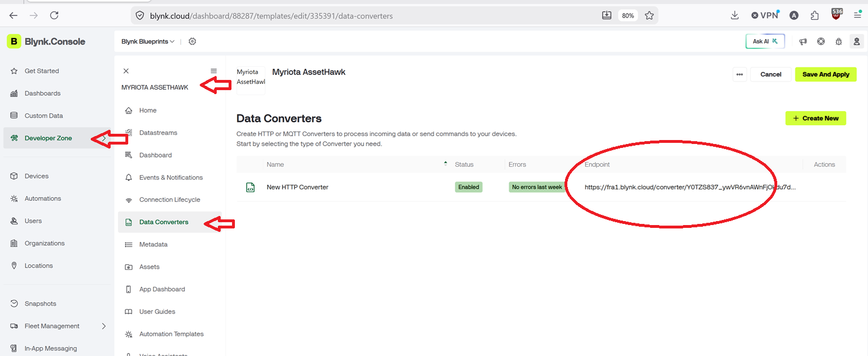Close the template side menu with X
Screen dimensions: 868x356
(126, 71)
